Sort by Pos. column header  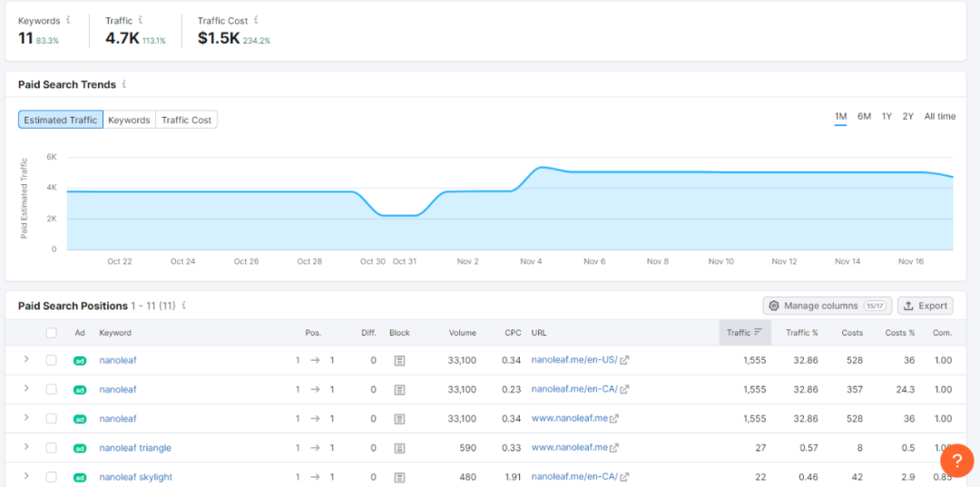[313, 333]
